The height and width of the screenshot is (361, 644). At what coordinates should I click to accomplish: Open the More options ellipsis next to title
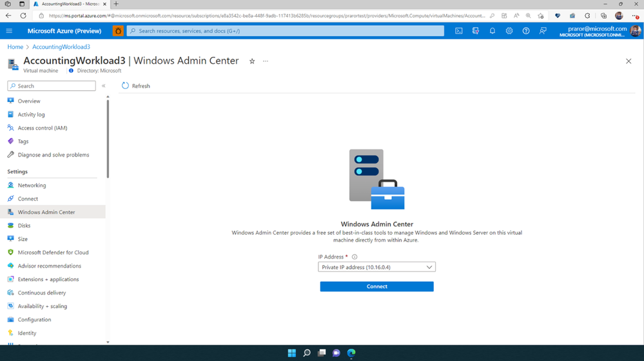266,61
